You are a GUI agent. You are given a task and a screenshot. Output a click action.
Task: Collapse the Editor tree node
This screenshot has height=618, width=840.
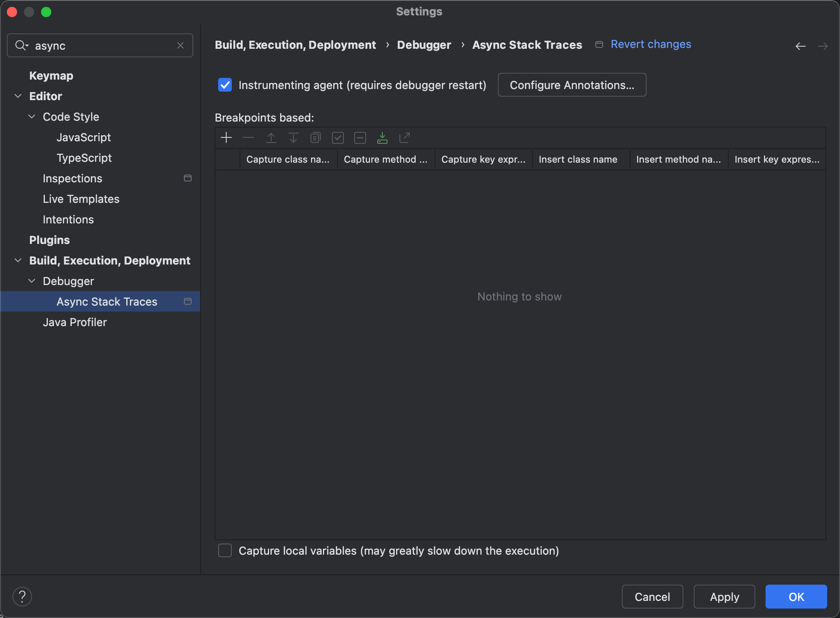(18, 96)
